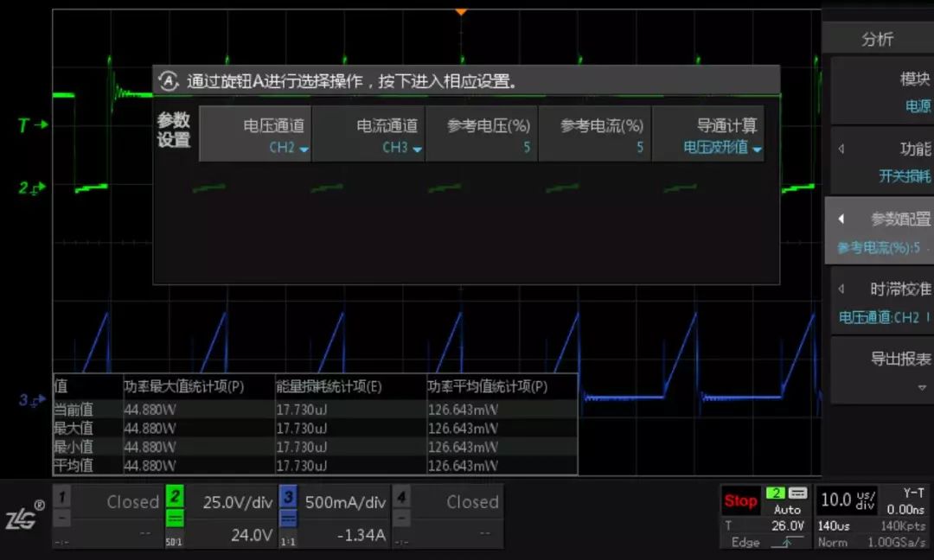This screenshot has height=560, width=934.
Task: Click the left arrow beside 参数配置
Action: (x=841, y=219)
